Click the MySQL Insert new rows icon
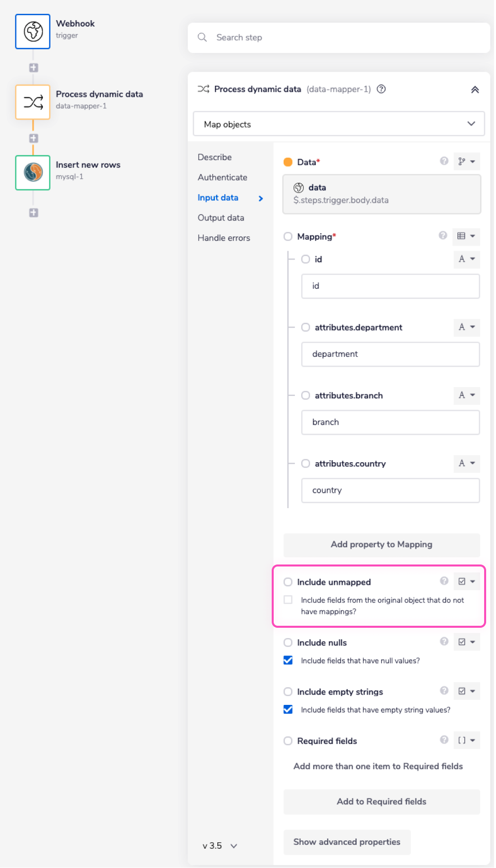The width and height of the screenshot is (496, 868). pyautogui.click(x=33, y=173)
